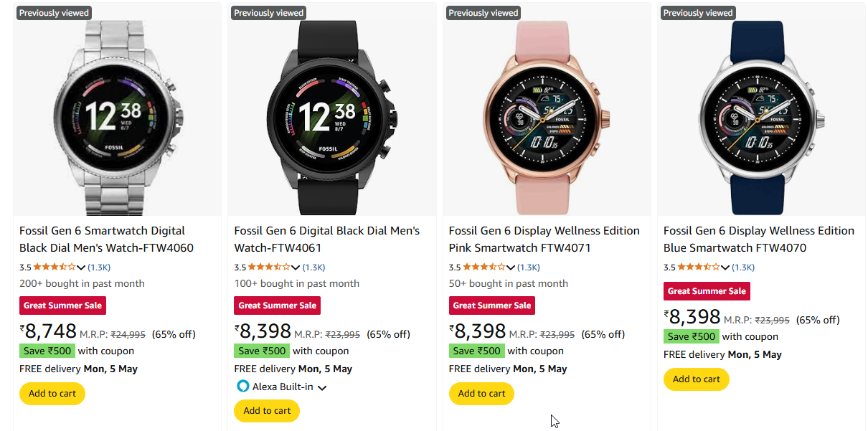Add FTW4060 silver watch to cart
Viewport: 868px width, 431px height.
(x=52, y=394)
